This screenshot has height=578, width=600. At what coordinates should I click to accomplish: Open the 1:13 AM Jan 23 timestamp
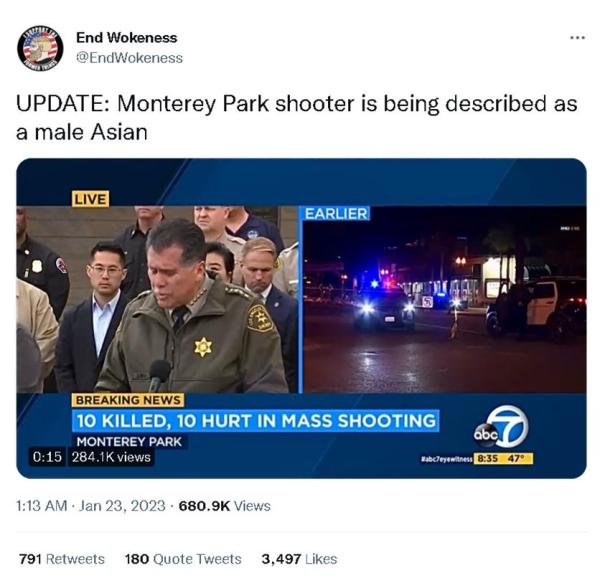coord(91,506)
